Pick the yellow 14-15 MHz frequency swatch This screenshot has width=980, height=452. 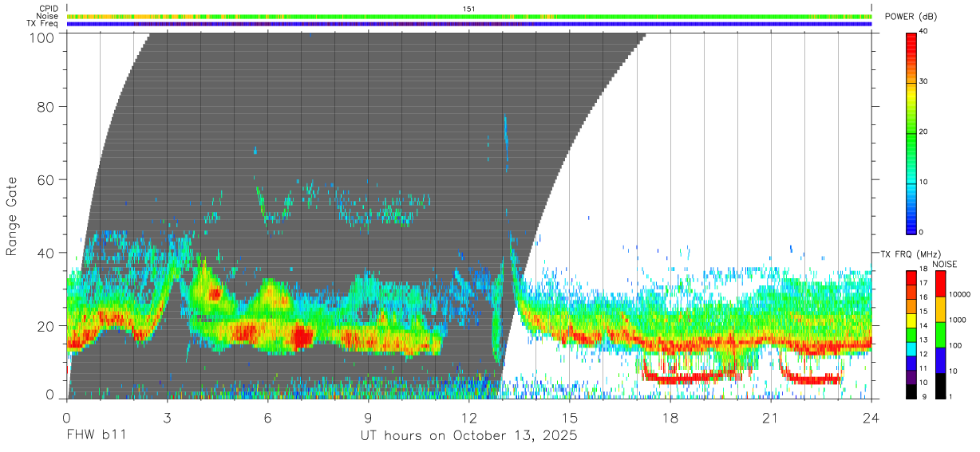coord(911,320)
